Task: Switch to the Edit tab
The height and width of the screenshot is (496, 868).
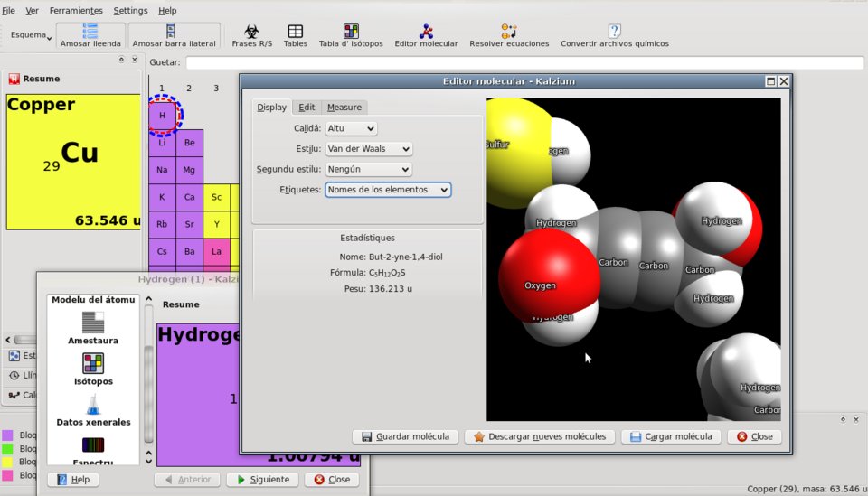Action: pyautogui.click(x=307, y=108)
